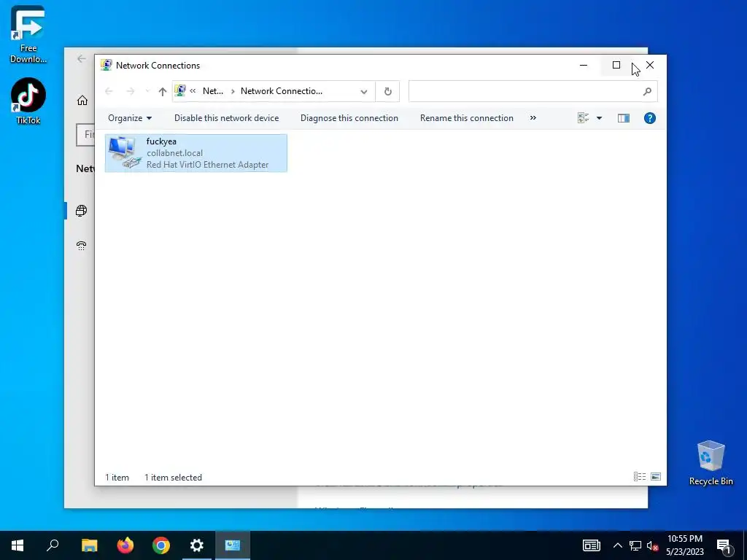The width and height of the screenshot is (747, 560).
Task: Expand the breadcrumb overflow chevrons
Action: coord(193,91)
